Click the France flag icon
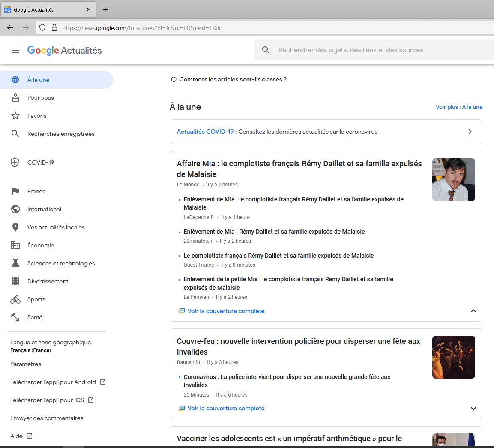Screen dimensions: 494x448 tap(15, 191)
